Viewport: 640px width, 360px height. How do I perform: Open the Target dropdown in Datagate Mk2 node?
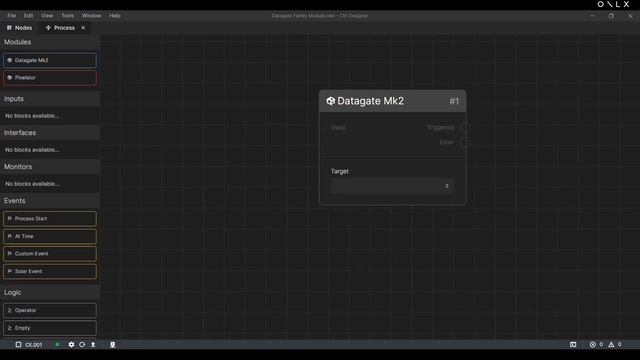(x=392, y=186)
